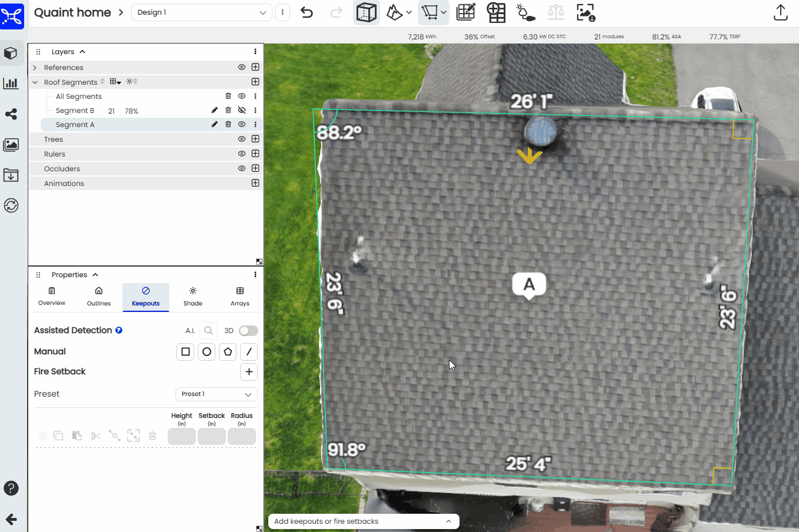This screenshot has height=532, width=799.
Task: Open the Design 1 dropdown
Action: (201, 12)
